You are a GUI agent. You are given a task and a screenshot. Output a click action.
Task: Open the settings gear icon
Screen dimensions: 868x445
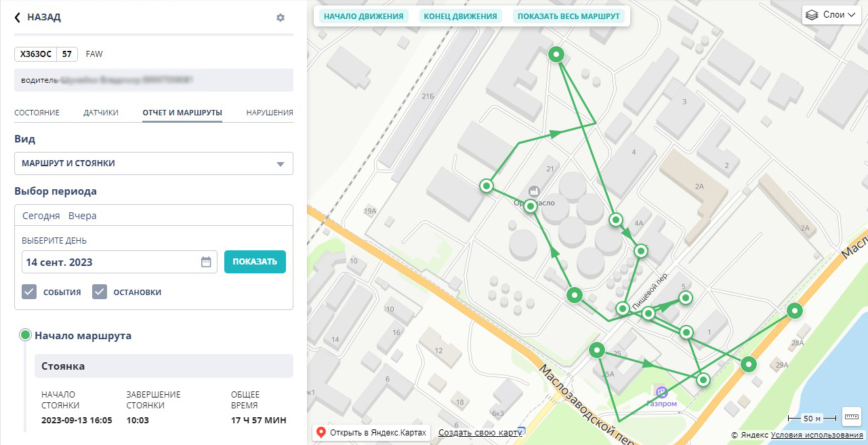281,18
